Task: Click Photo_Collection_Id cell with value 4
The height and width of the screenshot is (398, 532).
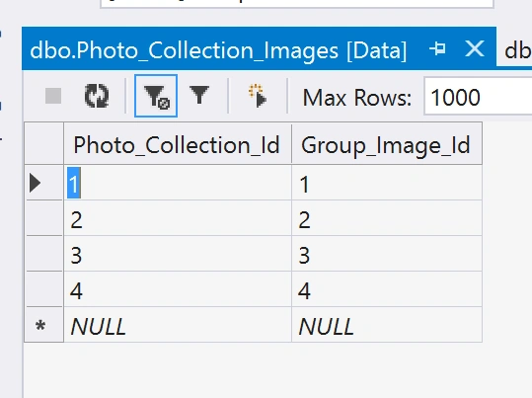Action: click(x=178, y=289)
